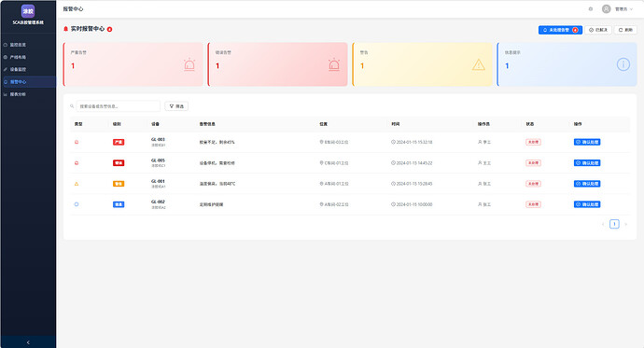The image size is (644, 348).
Task: Click blue level tag in GL-002 row
Action: pyautogui.click(x=119, y=204)
